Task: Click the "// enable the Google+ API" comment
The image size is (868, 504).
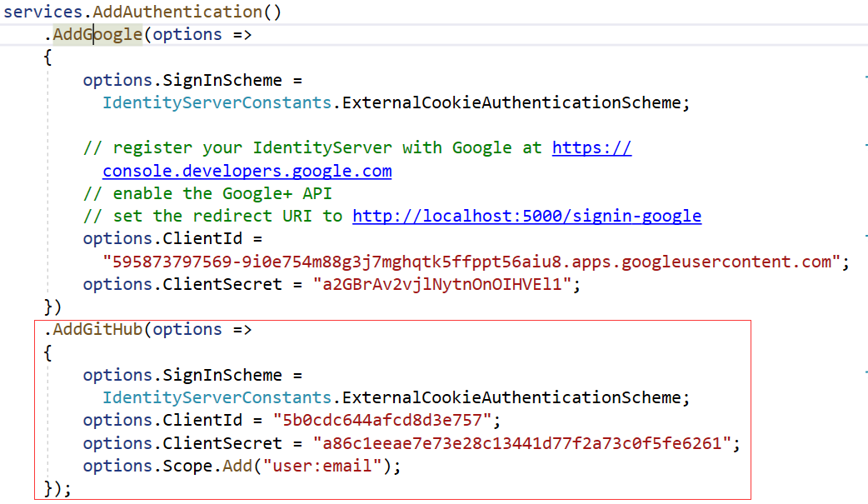Action: pyautogui.click(x=207, y=193)
